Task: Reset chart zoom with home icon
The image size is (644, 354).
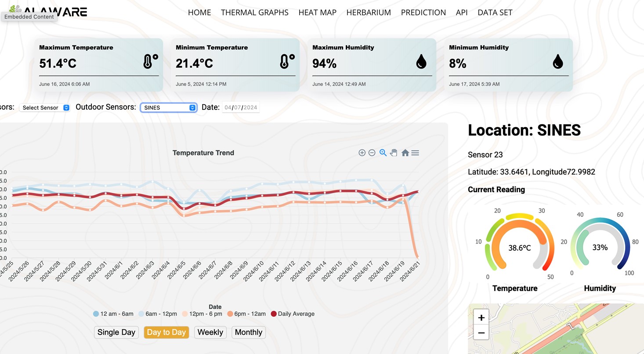Action: (x=405, y=153)
